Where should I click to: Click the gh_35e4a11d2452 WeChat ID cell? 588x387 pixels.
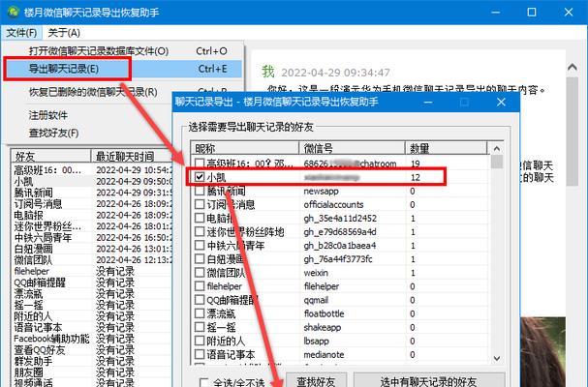pyautogui.click(x=340, y=218)
